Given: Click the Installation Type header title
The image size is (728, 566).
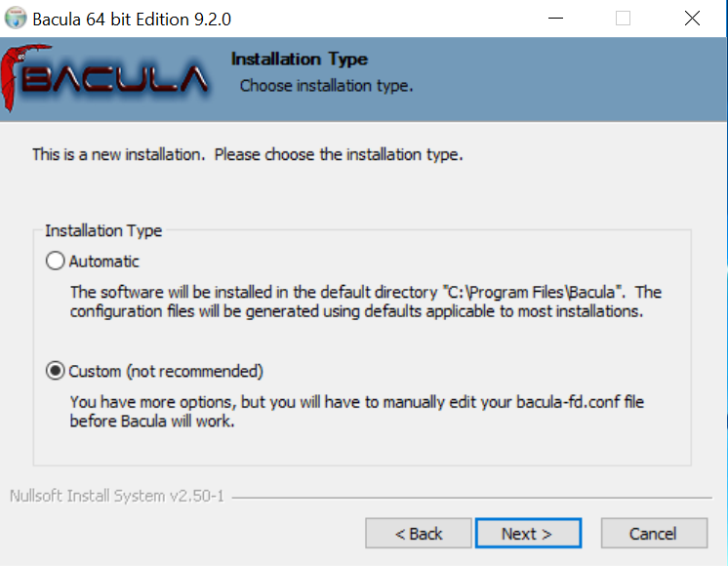Looking at the screenshot, I should [x=300, y=60].
